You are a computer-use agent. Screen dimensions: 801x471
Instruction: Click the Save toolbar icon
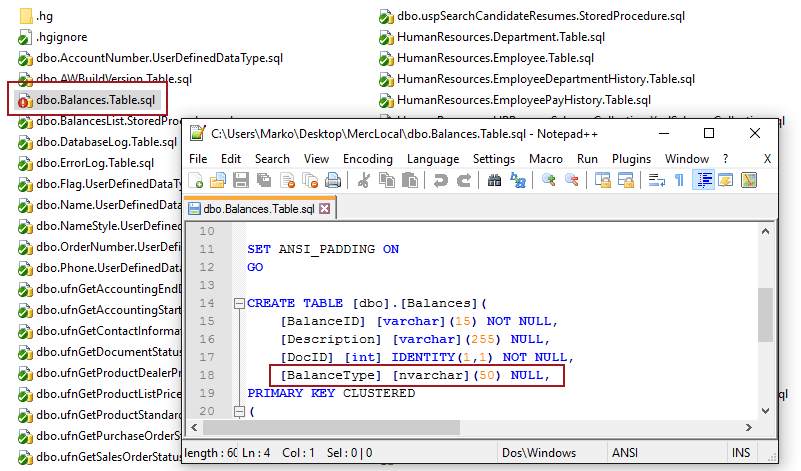coord(241,180)
